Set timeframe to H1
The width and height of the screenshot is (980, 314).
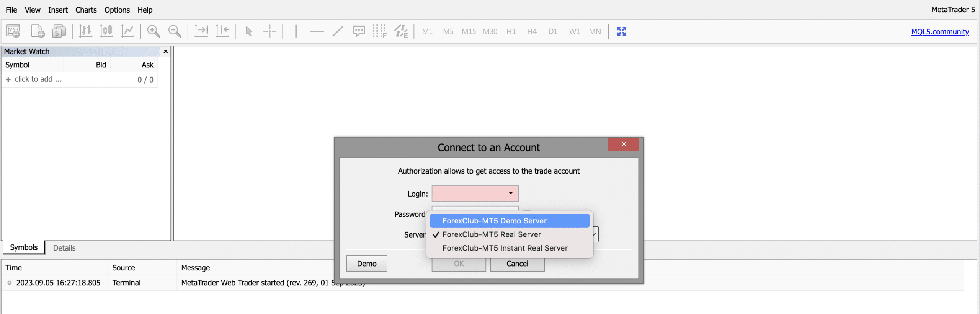click(x=511, y=31)
